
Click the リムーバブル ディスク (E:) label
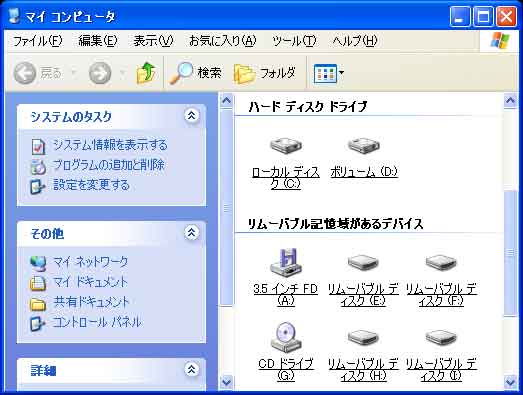point(363,295)
